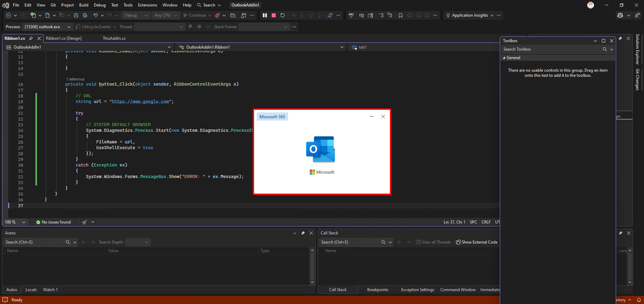Restart the debug session
The height and width of the screenshot is (304, 644).
pyautogui.click(x=282, y=15)
